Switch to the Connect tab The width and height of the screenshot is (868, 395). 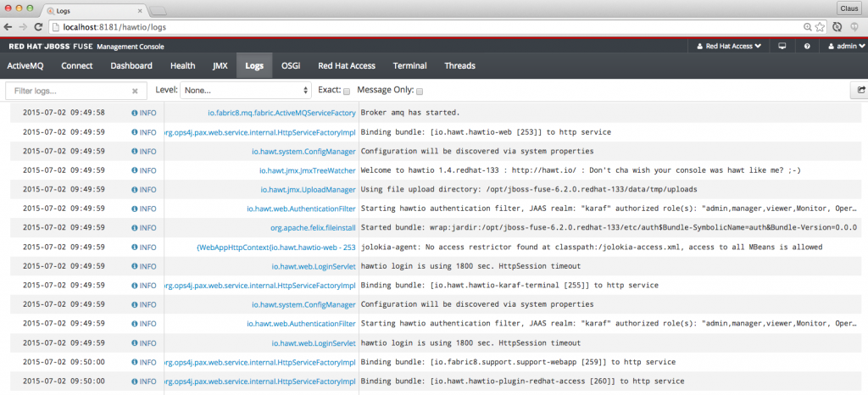click(x=77, y=65)
